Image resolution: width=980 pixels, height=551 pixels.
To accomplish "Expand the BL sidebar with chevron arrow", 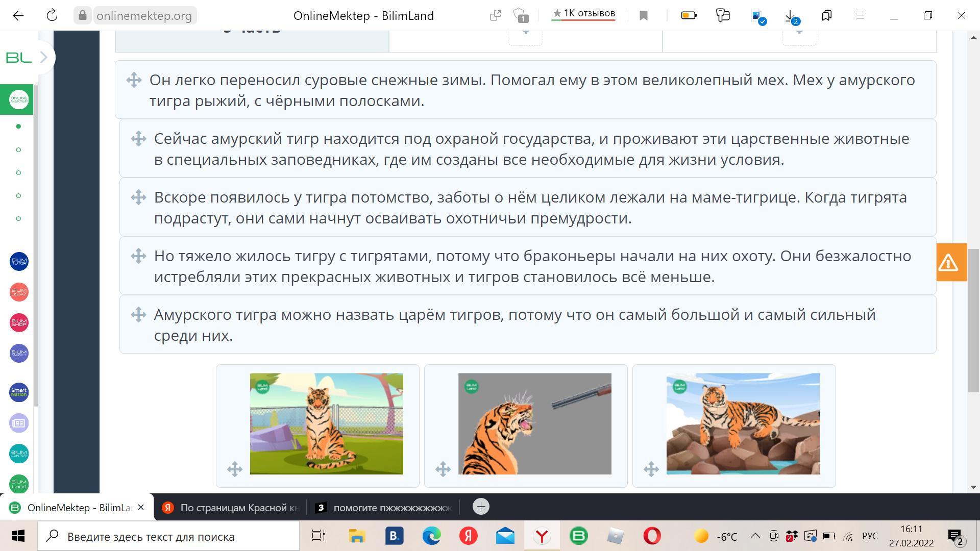I will pyautogui.click(x=43, y=58).
